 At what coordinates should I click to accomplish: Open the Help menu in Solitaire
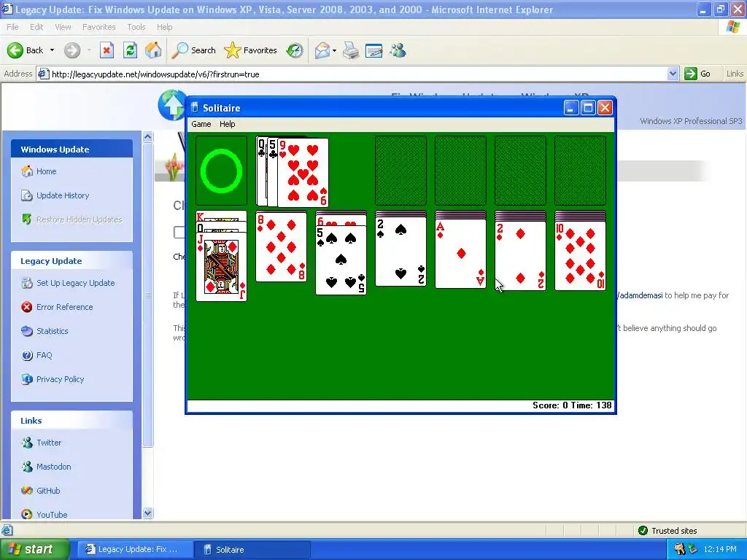tap(228, 124)
